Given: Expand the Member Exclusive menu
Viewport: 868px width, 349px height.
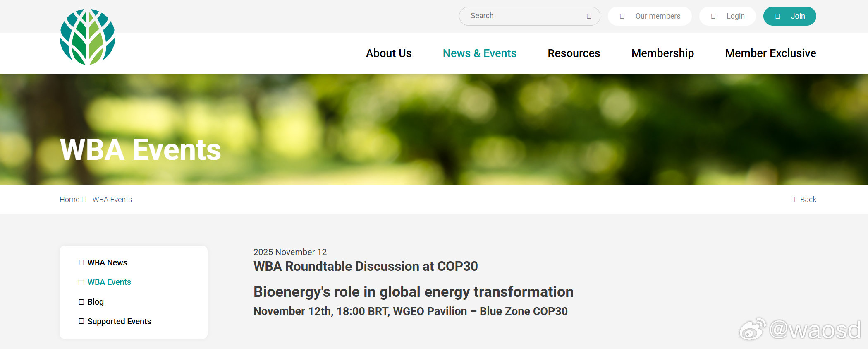Looking at the screenshot, I should point(770,53).
